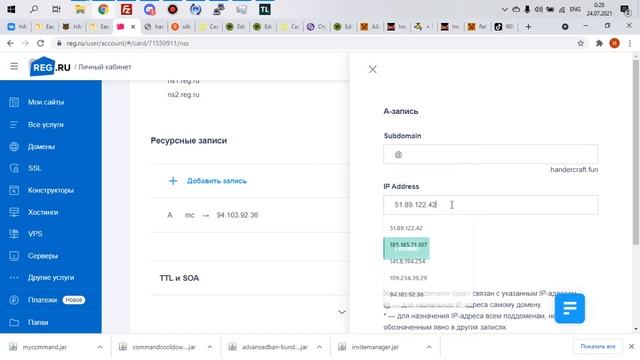This screenshot has width=640, height=360.
Task: Open File Explorer from taskbar
Action: [80, 9]
